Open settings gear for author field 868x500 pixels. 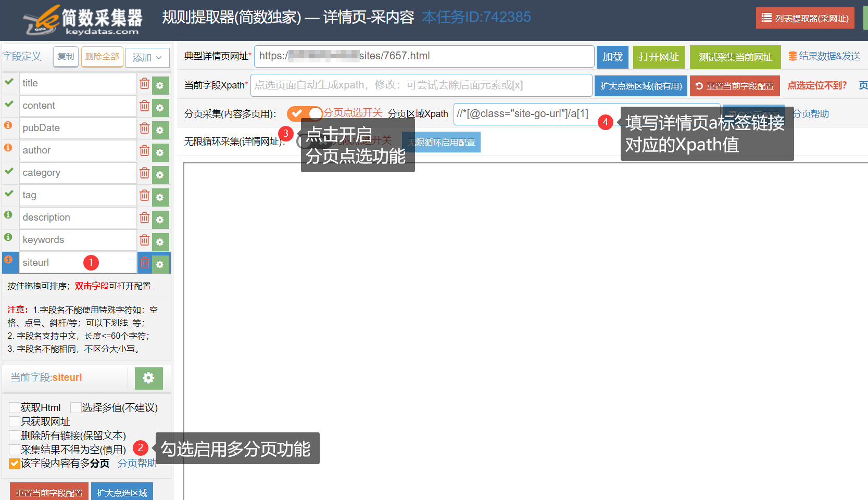(160, 152)
